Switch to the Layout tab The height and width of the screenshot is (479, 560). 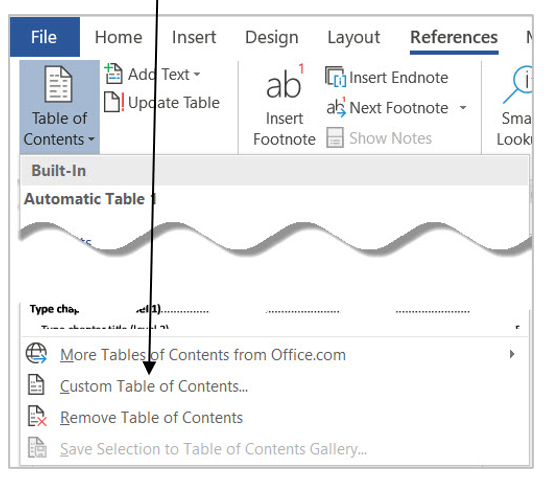tap(354, 37)
